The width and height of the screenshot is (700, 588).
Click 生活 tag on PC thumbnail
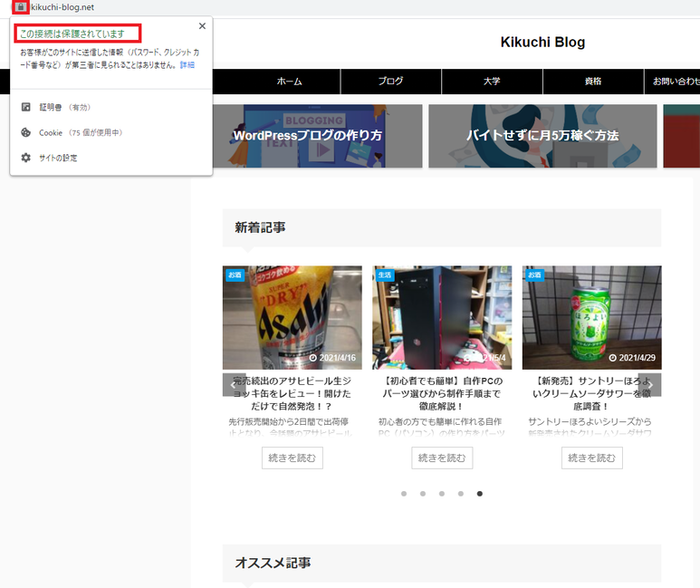384,275
